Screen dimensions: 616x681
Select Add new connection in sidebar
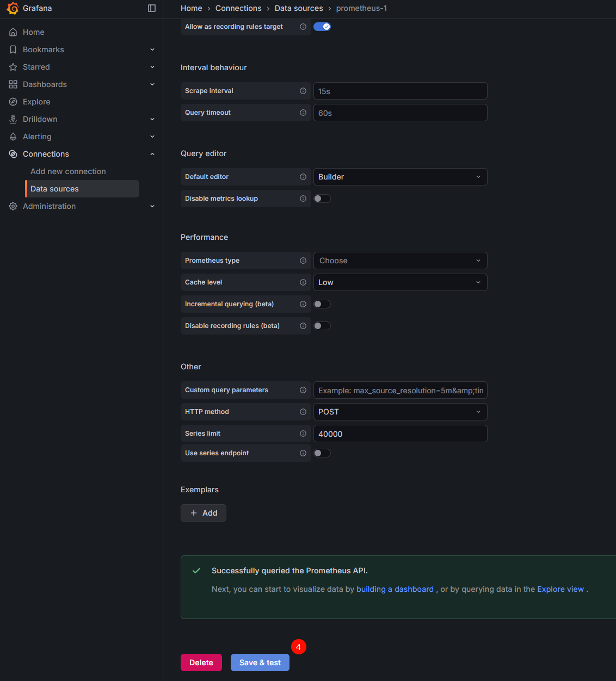coord(68,171)
